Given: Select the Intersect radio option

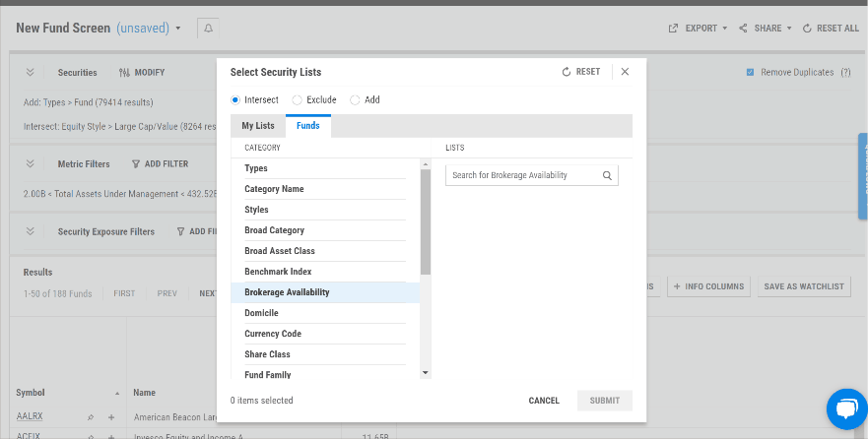Looking at the screenshot, I should 235,100.
